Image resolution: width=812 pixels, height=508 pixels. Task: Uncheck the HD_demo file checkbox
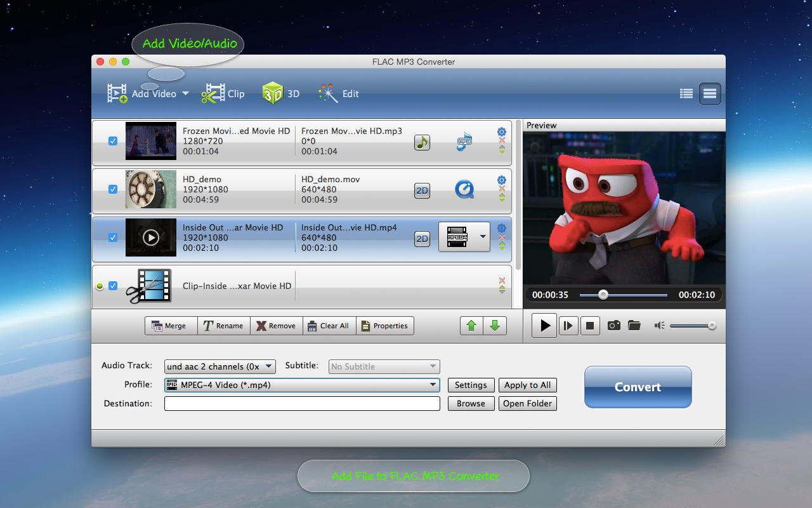(113, 189)
